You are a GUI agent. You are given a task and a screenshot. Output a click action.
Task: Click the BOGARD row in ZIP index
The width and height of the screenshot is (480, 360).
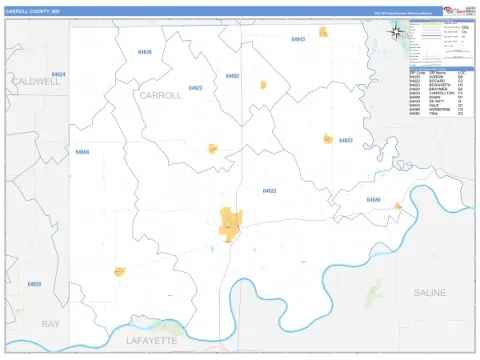click(437, 81)
